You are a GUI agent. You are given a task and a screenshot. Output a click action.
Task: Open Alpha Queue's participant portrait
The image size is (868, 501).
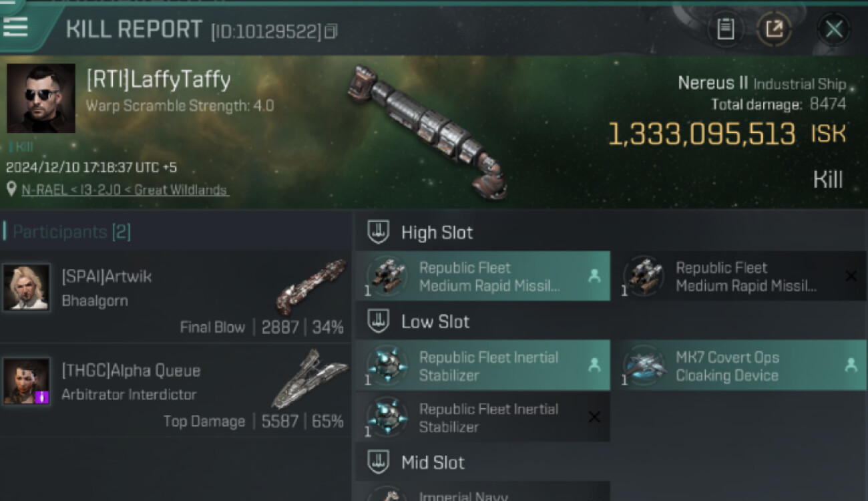[27, 381]
